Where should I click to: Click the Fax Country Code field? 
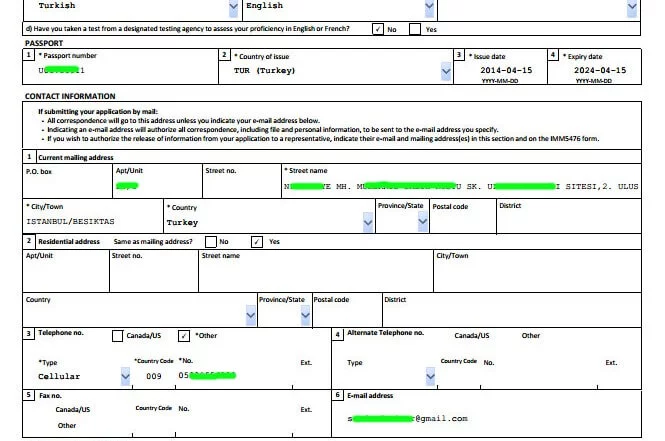(x=154, y=424)
